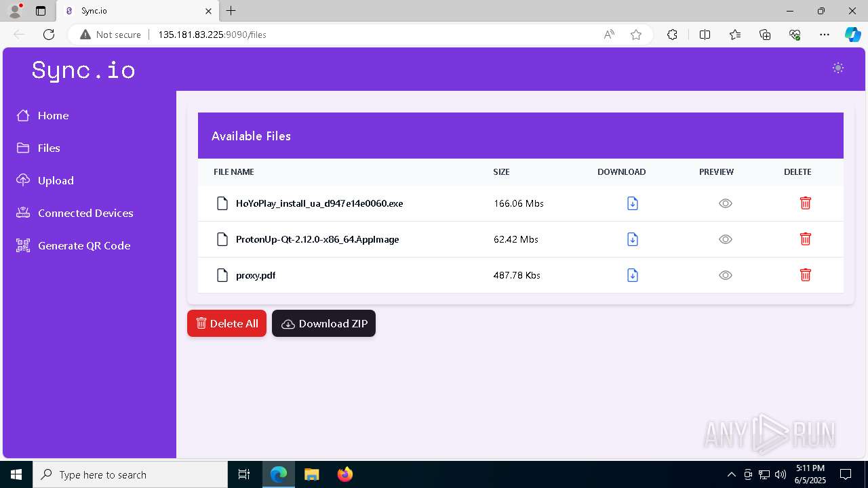Preview proxy.pdf with eye icon
The width and height of the screenshot is (868, 488).
[726, 275]
